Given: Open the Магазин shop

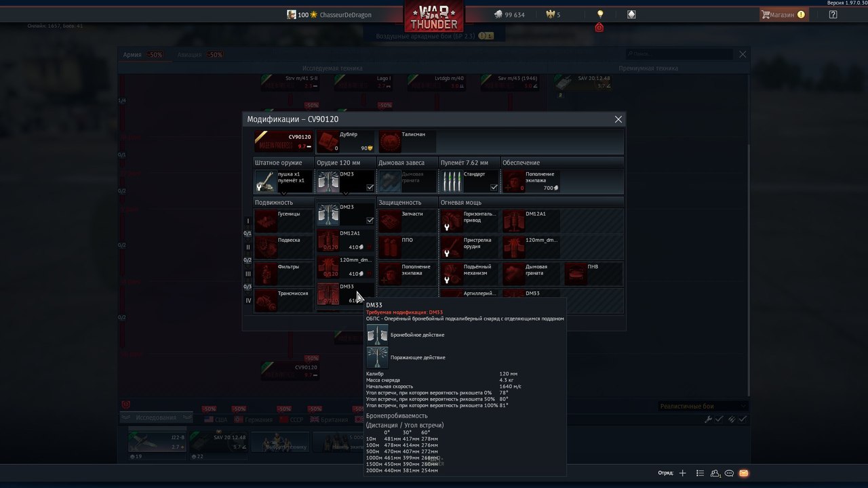Looking at the screenshot, I should (783, 14).
